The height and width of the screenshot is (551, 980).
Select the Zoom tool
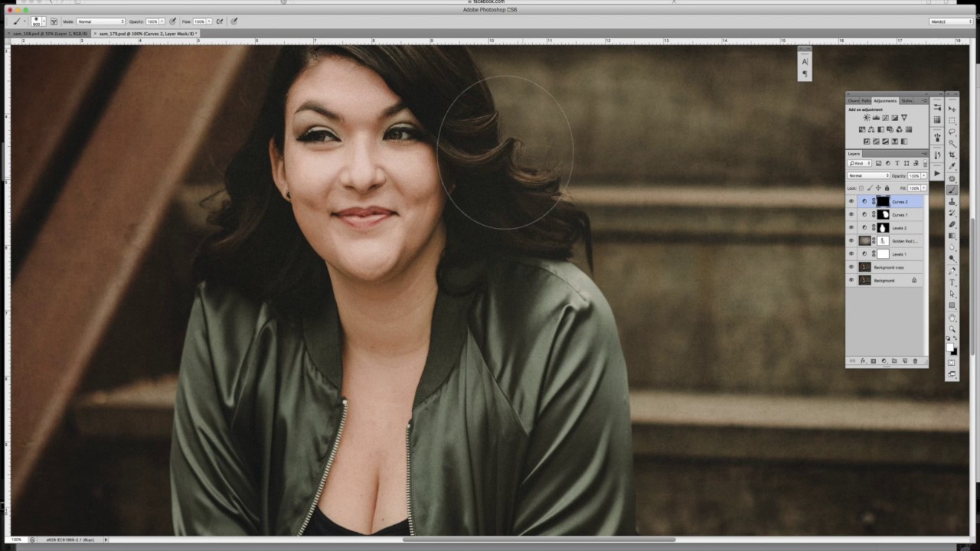click(x=952, y=328)
